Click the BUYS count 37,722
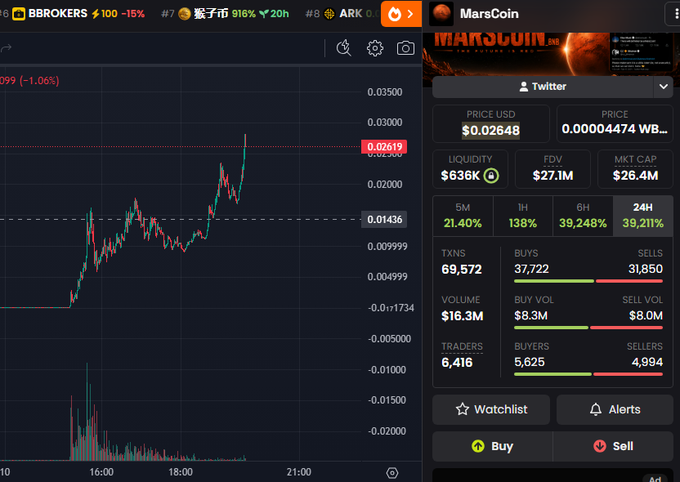This screenshot has height=482, width=680. 531,269
